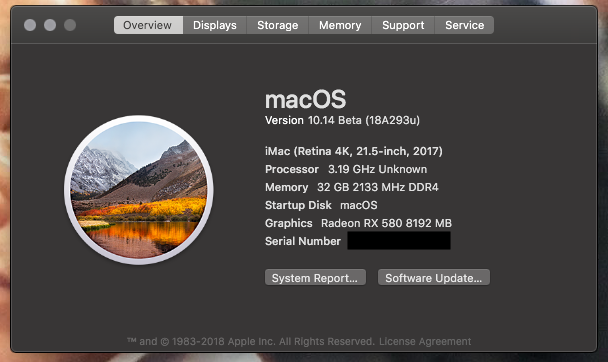Click the Software Update... button
The width and height of the screenshot is (608, 362).
(x=434, y=278)
